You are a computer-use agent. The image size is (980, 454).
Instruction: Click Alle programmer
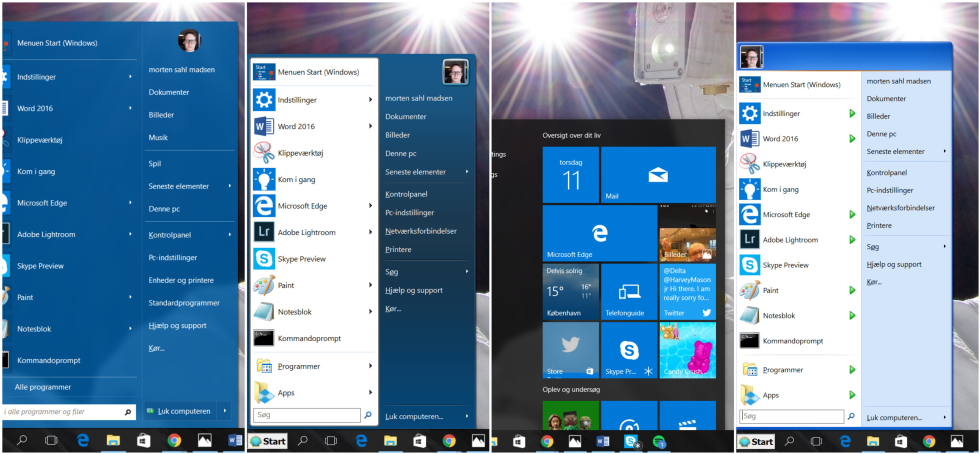pos(42,387)
